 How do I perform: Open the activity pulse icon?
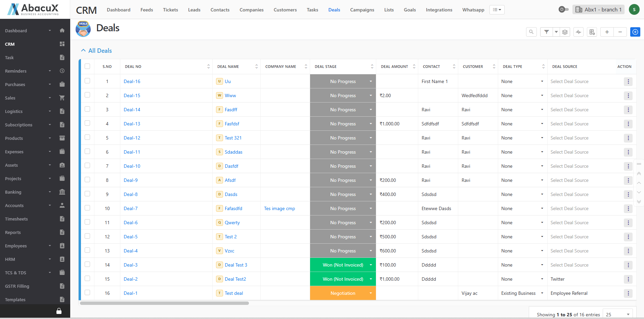pyautogui.click(x=578, y=32)
